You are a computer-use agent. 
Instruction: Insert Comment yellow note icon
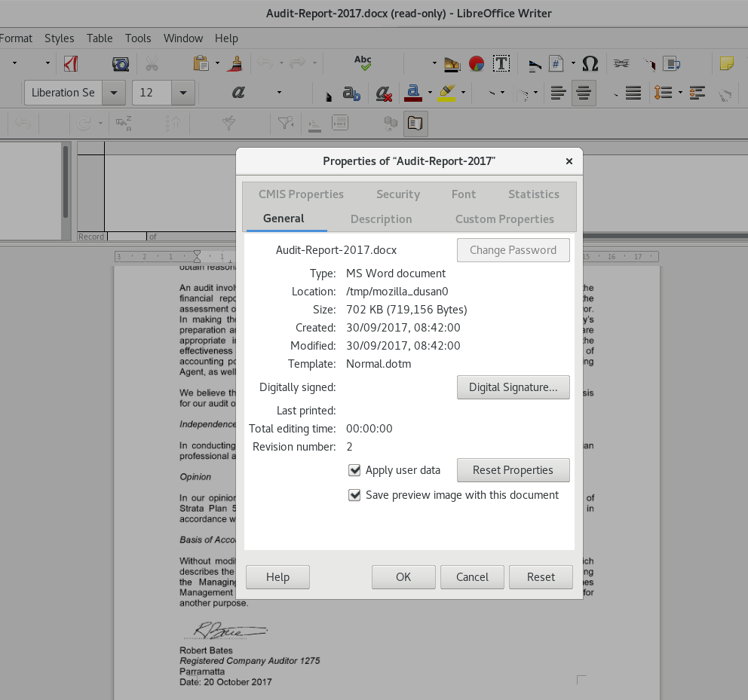(727, 63)
